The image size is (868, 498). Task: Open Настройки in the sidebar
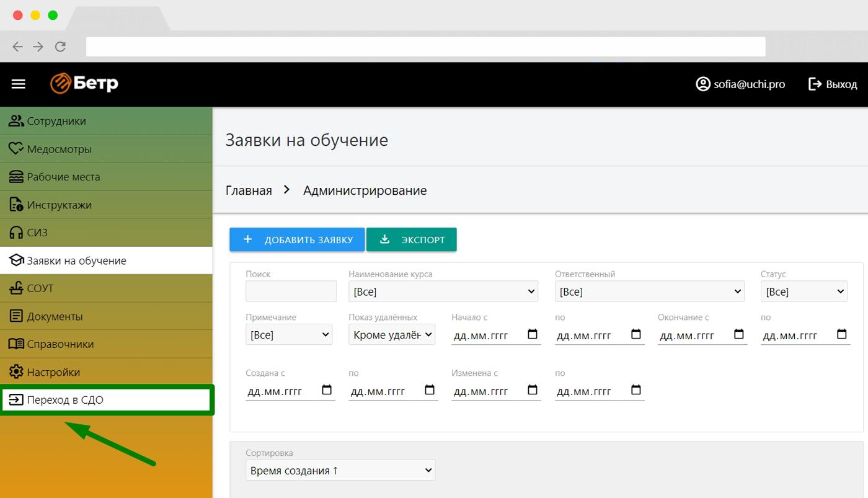coord(106,372)
